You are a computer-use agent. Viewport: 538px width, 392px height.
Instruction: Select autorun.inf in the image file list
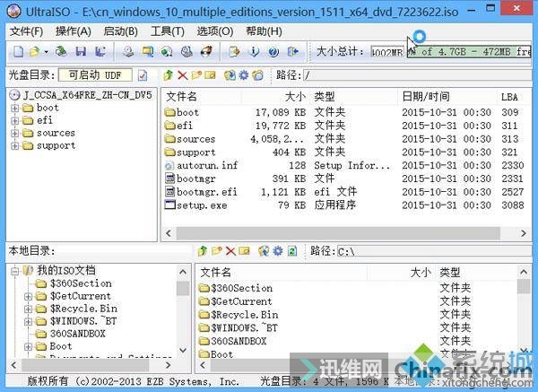coord(201,165)
